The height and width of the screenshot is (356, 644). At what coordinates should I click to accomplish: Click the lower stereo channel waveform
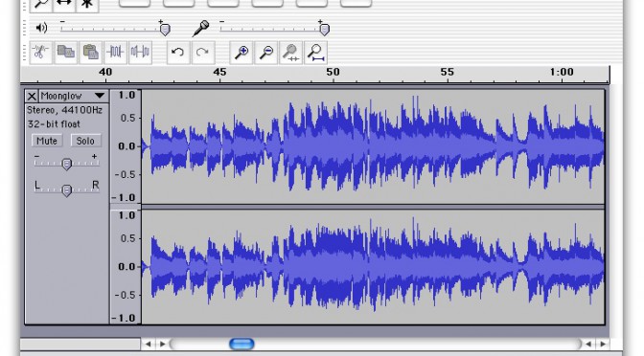pyautogui.click(x=373, y=267)
